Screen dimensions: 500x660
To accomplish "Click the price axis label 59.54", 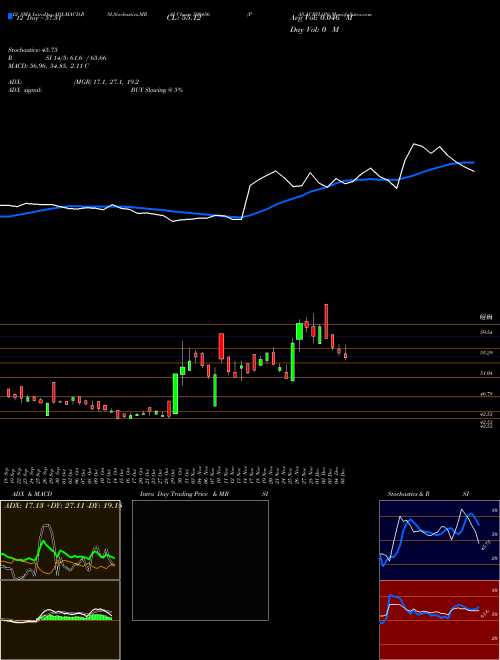I will point(486,332).
